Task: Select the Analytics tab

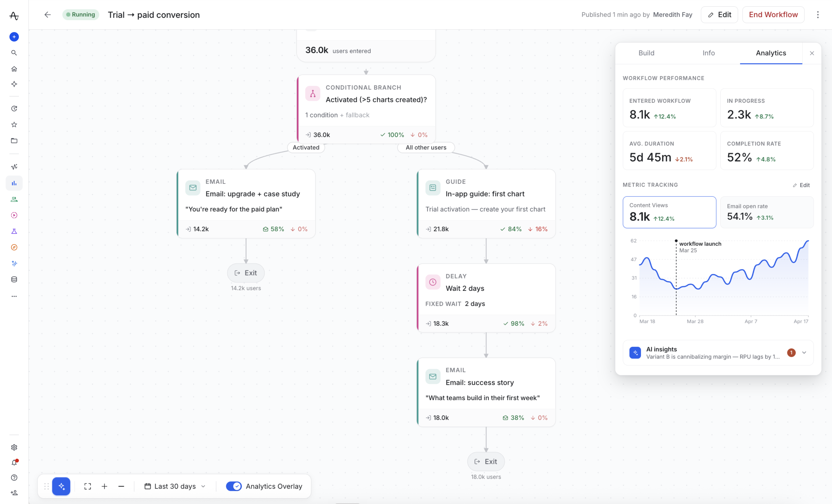Action: (x=771, y=53)
